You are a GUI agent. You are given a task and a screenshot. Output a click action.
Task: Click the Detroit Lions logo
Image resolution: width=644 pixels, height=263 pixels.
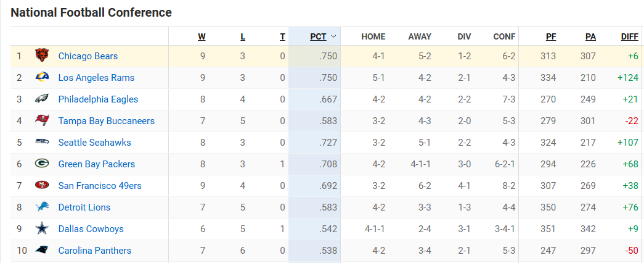42,207
